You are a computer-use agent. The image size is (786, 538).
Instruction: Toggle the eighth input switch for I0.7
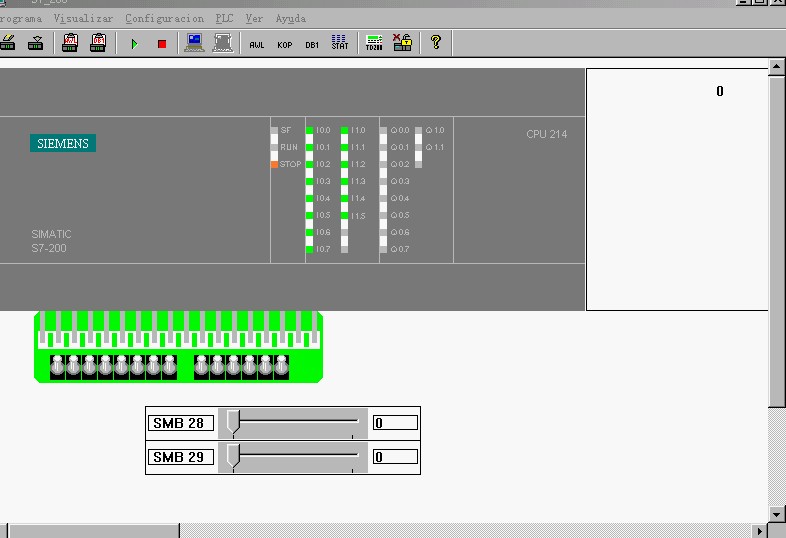(x=169, y=366)
